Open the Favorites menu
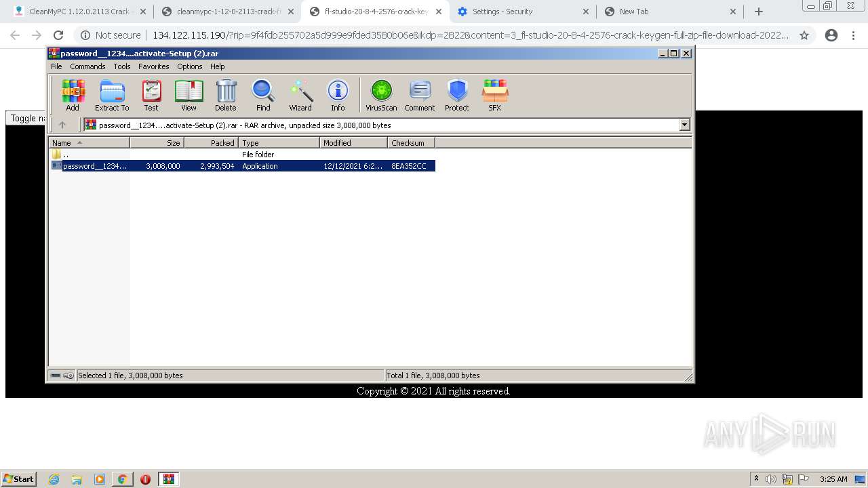This screenshot has height=488, width=868. click(x=154, y=66)
